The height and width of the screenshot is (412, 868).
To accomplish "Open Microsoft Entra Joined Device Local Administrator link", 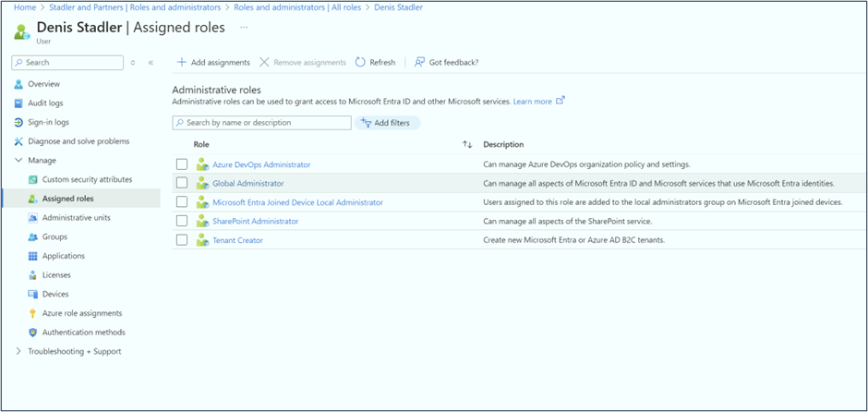I will tap(298, 202).
